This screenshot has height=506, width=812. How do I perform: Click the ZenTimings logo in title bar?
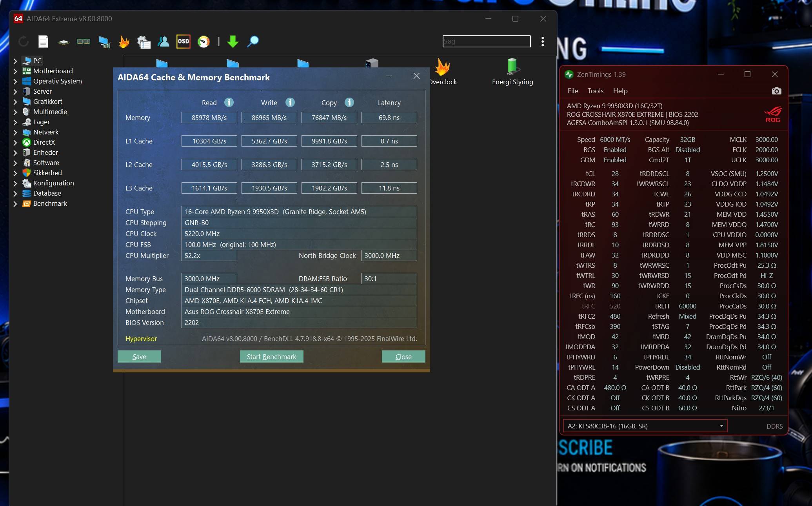point(569,74)
